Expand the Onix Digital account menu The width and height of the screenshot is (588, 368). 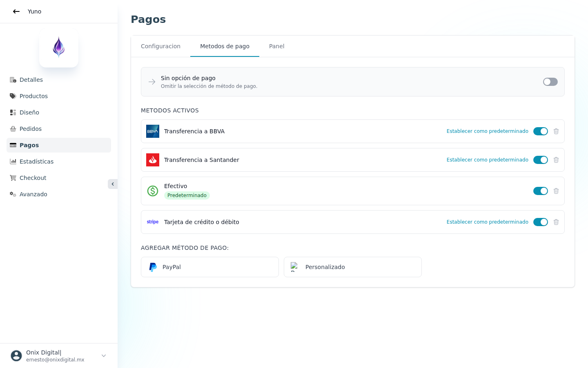104,356
